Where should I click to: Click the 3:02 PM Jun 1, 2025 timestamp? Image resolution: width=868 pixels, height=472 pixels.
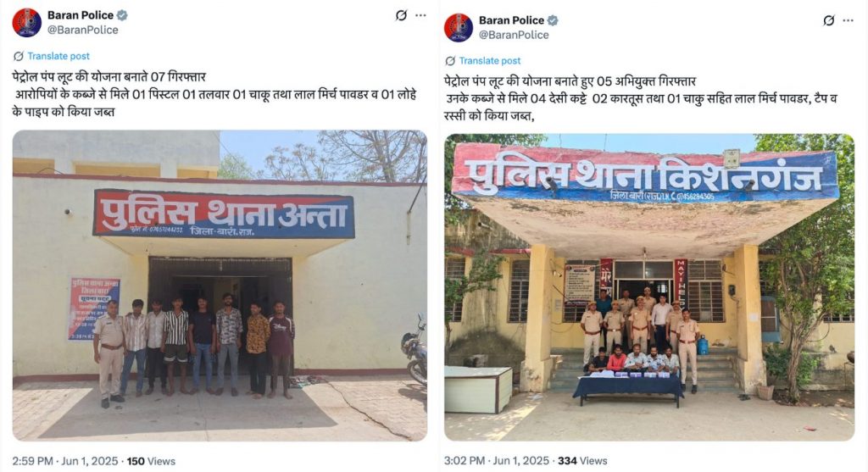497,460
